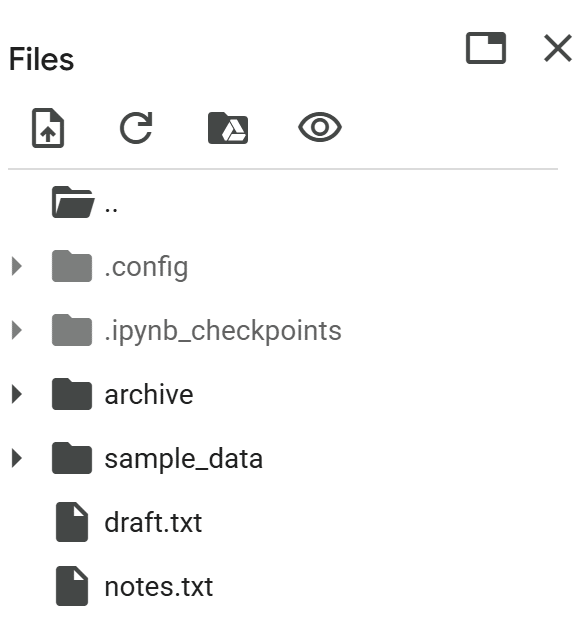Click the upload to session storage icon
This screenshot has height=625, width=580.
[x=48, y=128]
